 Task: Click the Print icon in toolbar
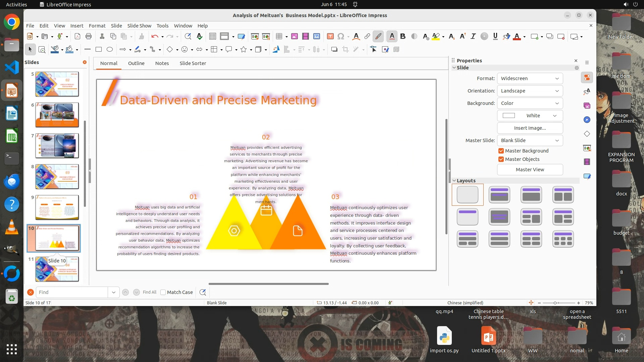(89, 37)
